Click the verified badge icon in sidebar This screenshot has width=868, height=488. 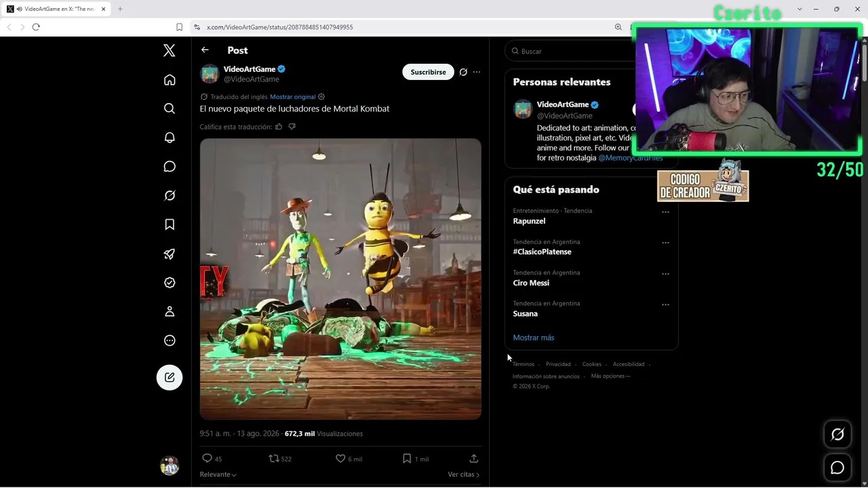pyautogui.click(x=170, y=283)
